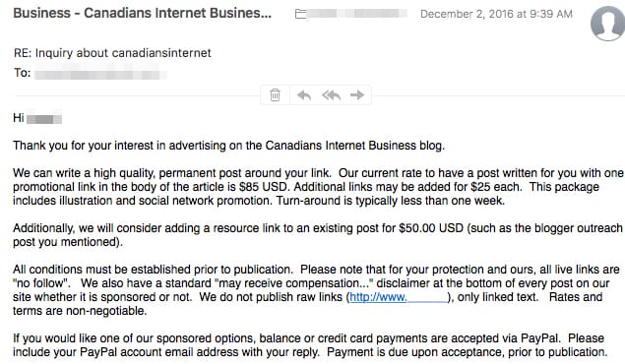Place cursor in Thank you for your interest line

click(228, 146)
